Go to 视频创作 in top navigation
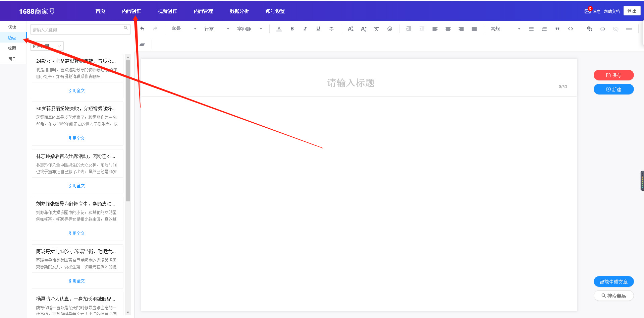 (167, 11)
